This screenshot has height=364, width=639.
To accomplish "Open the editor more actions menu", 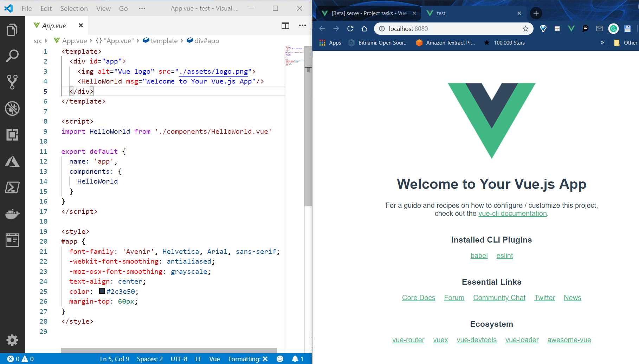I will (302, 25).
